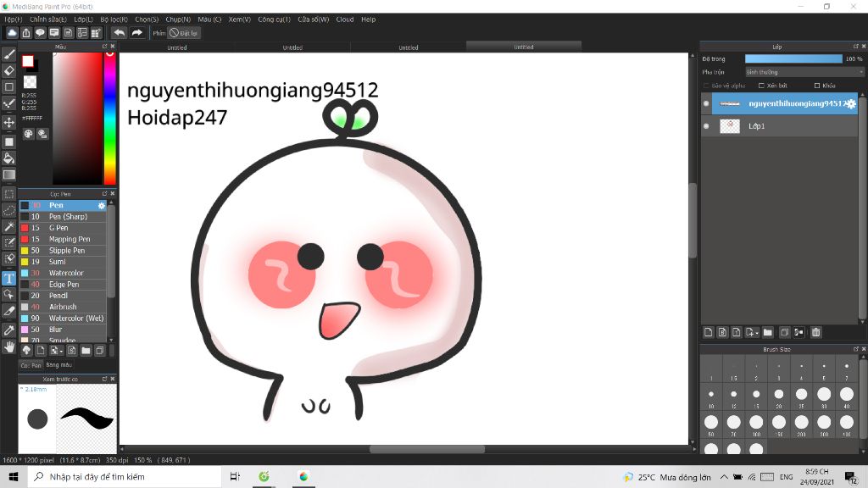Pick the Lasso selection tool
The height and width of the screenshot is (488, 868).
tap(8, 210)
